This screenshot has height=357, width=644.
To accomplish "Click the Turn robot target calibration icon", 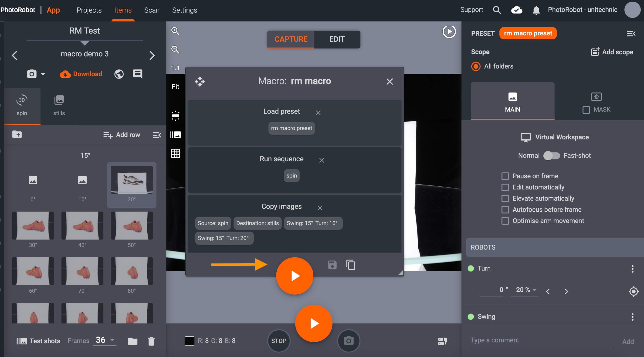I will [x=633, y=292].
